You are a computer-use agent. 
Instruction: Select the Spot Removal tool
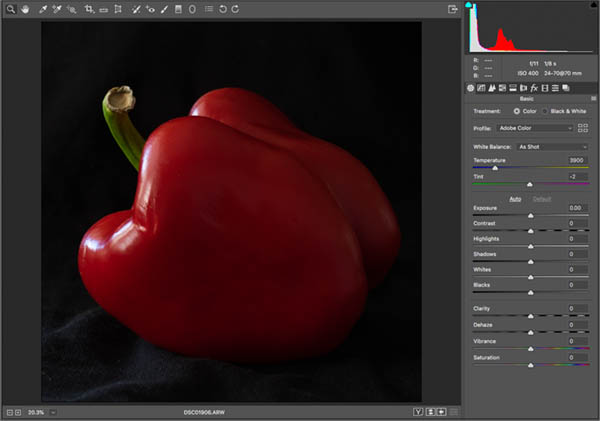136,9
